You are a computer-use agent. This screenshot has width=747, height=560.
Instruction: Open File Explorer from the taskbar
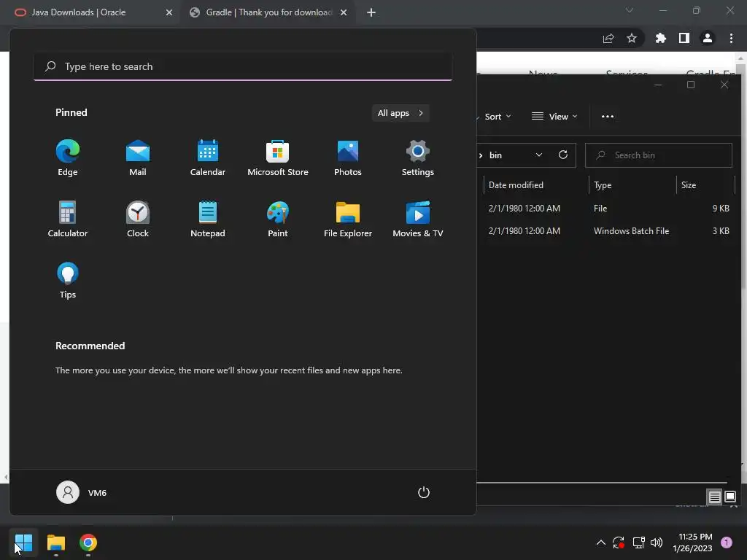coord(55,542)
